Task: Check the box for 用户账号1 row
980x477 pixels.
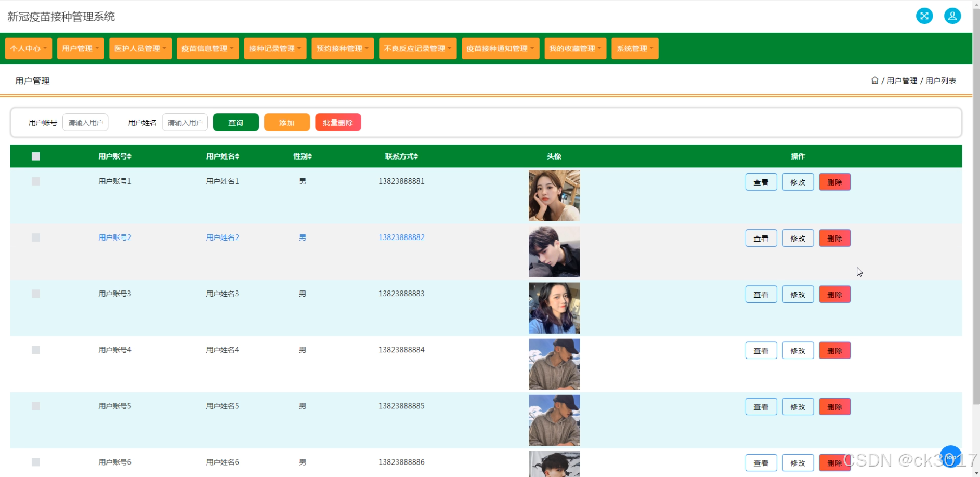Action: 36,181
